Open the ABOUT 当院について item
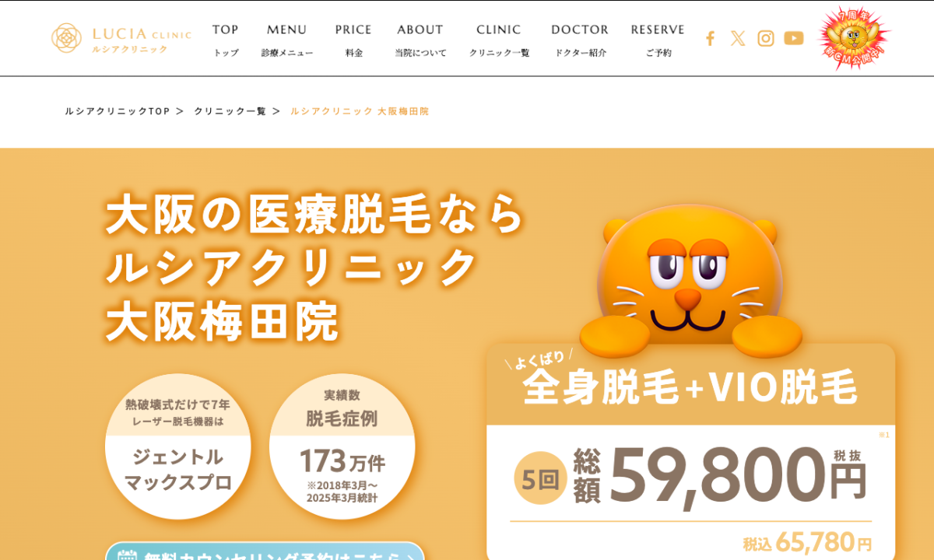Image resolution: width=934 pixels, height=560 pixels. pyautogui.click(x=420, y=40)
